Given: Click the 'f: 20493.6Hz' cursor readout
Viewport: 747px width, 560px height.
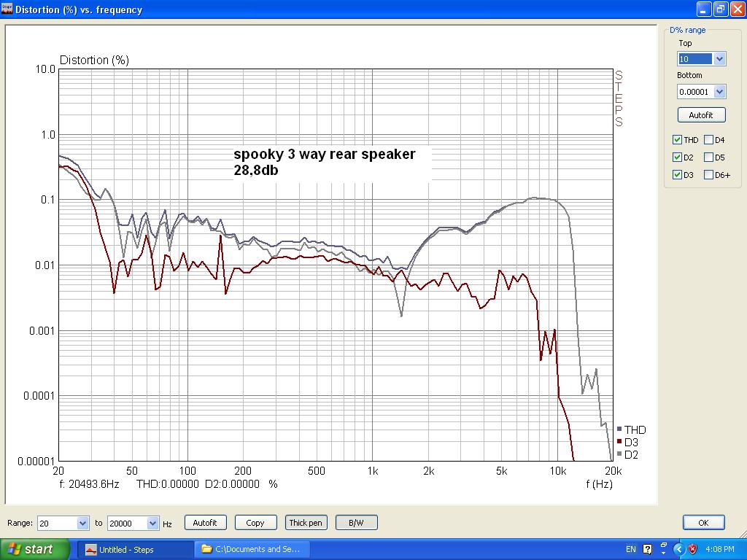Looking at the screenshot, I should tap(89, 484).
